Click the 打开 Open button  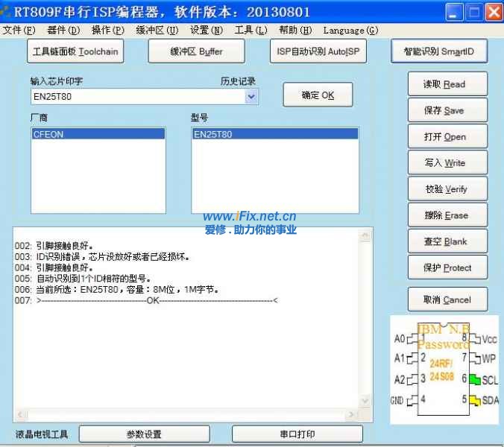pyautogui.click(x=447, y=137)
